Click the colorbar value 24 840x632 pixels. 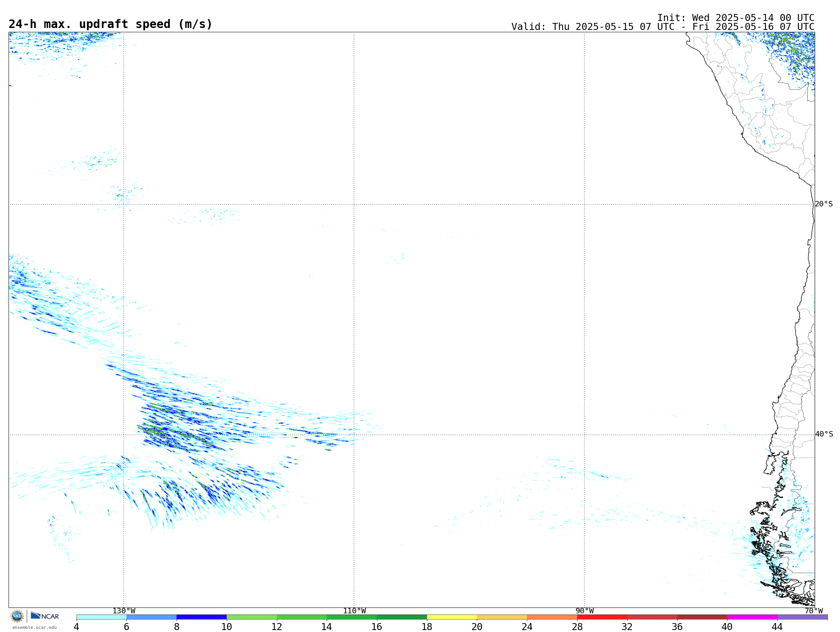point(527,627)
